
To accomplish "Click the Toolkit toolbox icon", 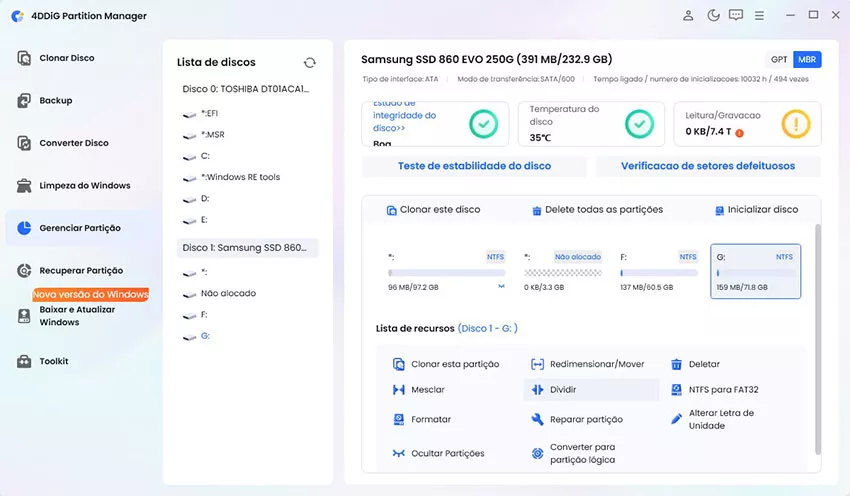I will coord(24,361).
